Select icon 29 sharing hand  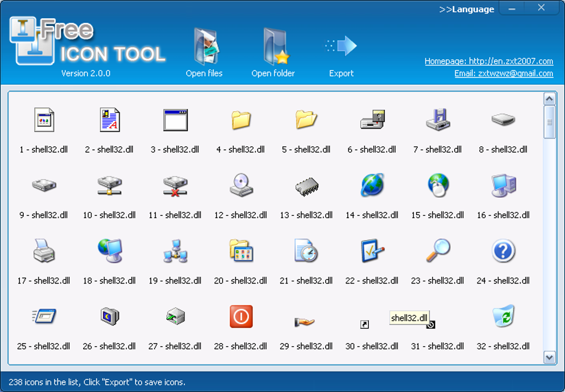[305, 321]
